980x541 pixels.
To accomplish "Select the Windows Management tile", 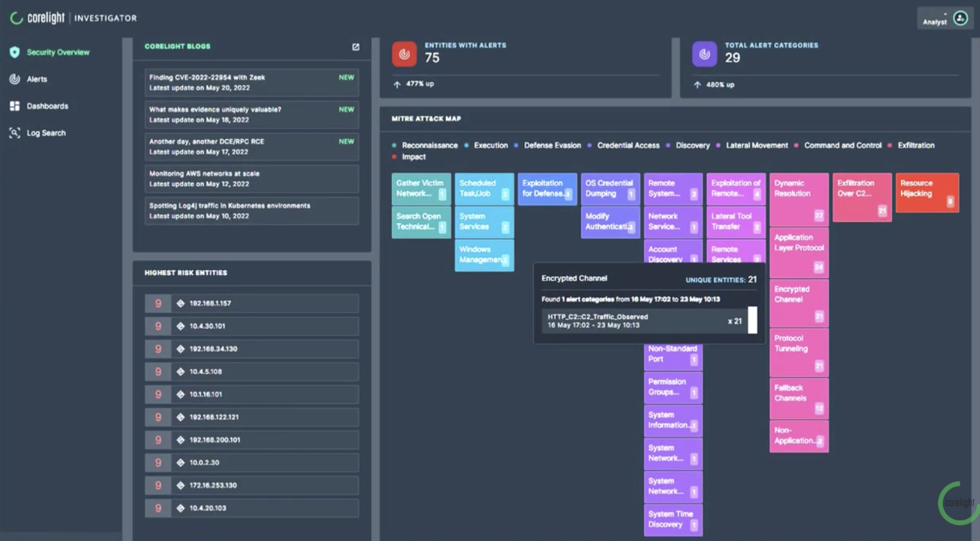I will pos(485,255).
